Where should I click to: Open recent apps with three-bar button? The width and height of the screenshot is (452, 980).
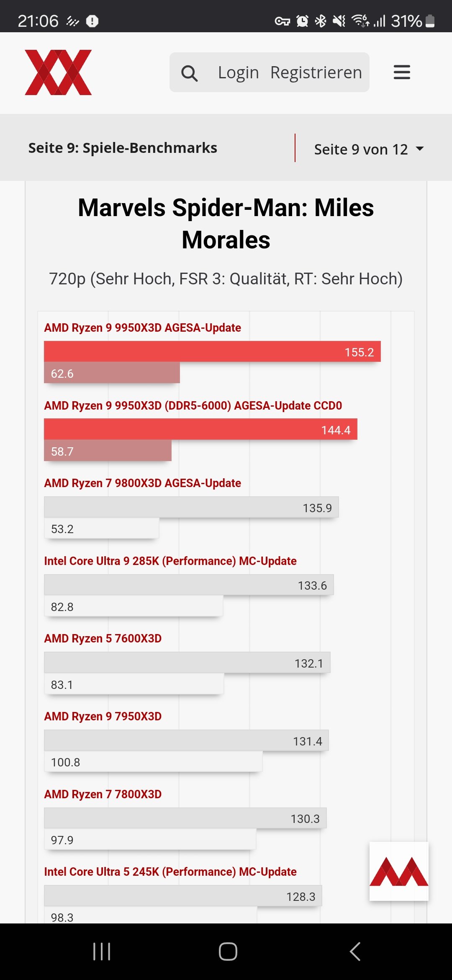(102, 952)
